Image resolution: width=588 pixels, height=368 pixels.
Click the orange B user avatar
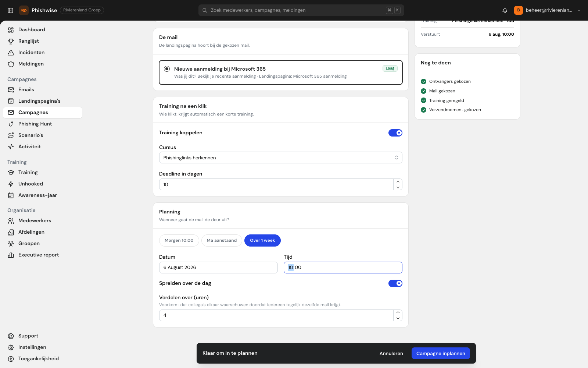519,10
